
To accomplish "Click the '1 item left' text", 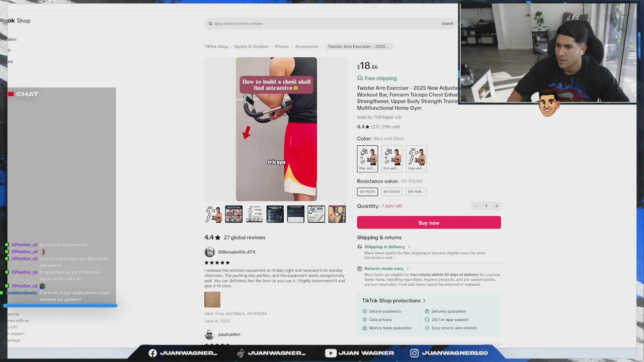I will [x=391, y=206].
